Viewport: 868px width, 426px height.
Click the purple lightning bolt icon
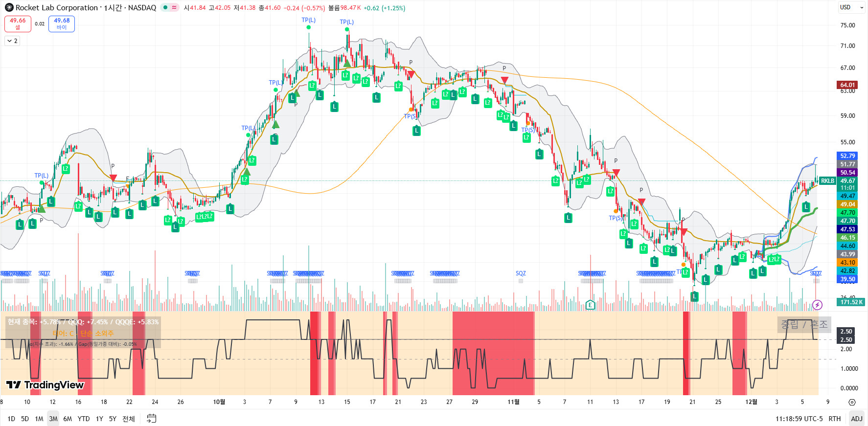[x=817, y=305]
